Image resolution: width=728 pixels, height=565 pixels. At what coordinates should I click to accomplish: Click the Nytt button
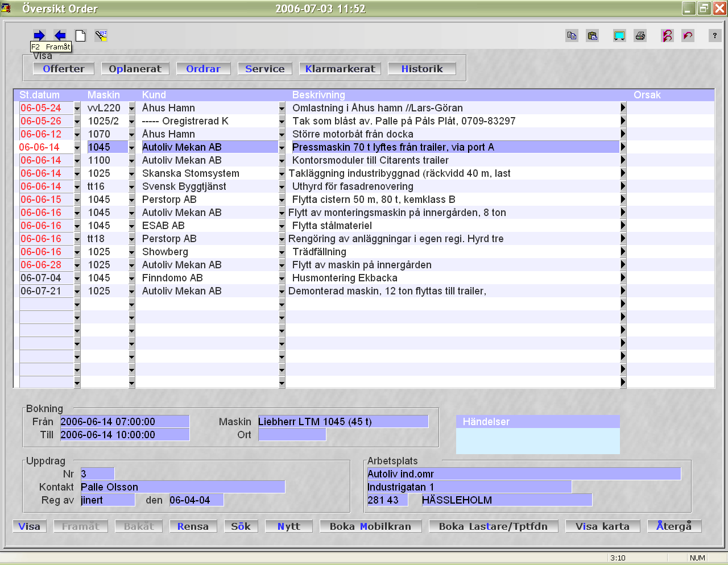289,526
